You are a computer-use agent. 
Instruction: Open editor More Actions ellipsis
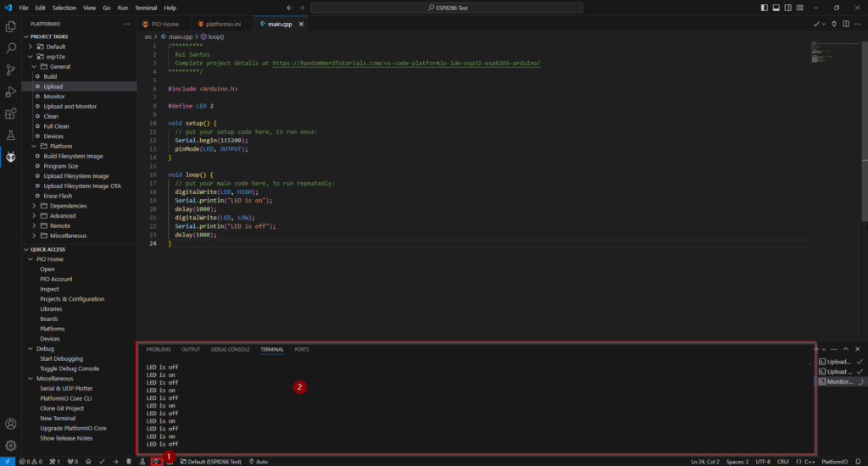pos(858,25)
